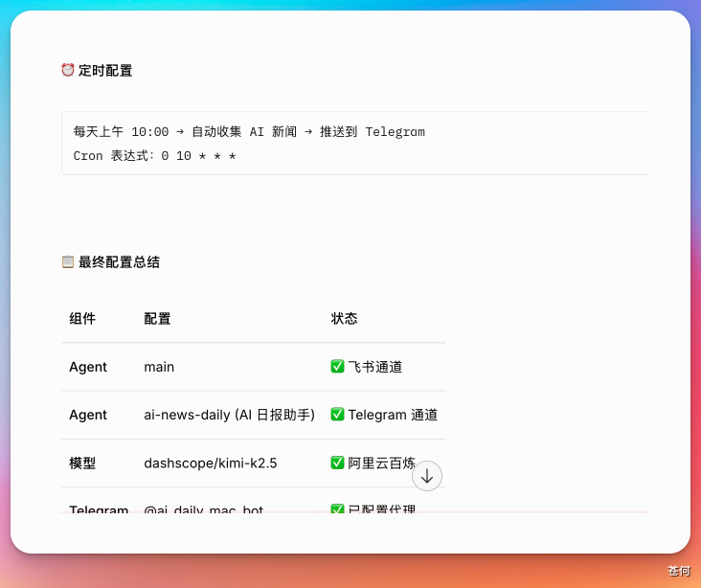Click the alarm clock emoji icon
Screen dimensions: 701x588
click(68, 70)
